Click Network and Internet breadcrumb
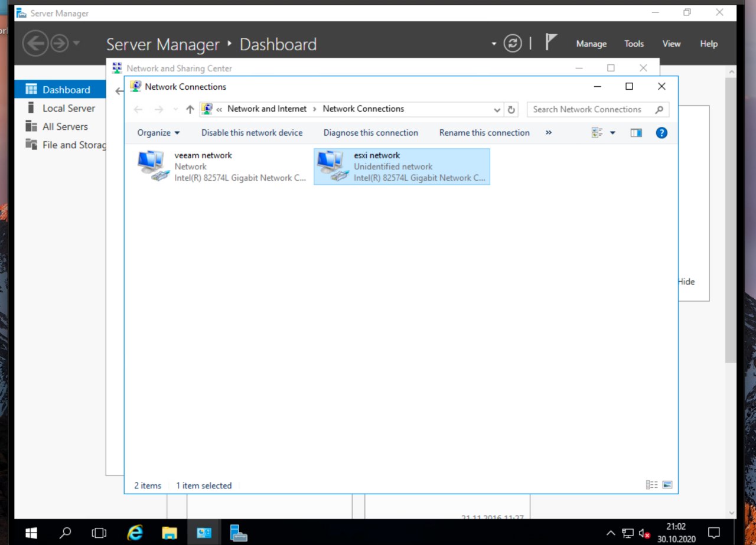Screen dimensions: 756x545 coord(267,109)
